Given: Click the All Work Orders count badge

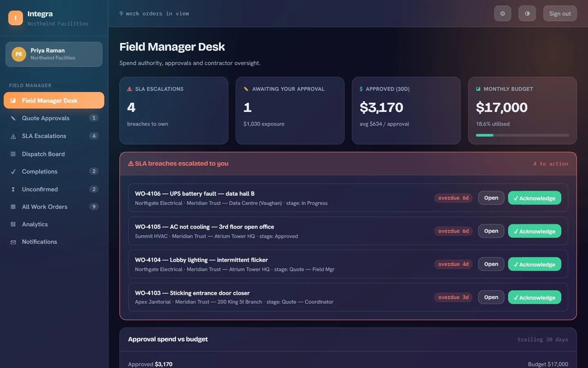Looking at the screenshot, I should tap(94, 207).
